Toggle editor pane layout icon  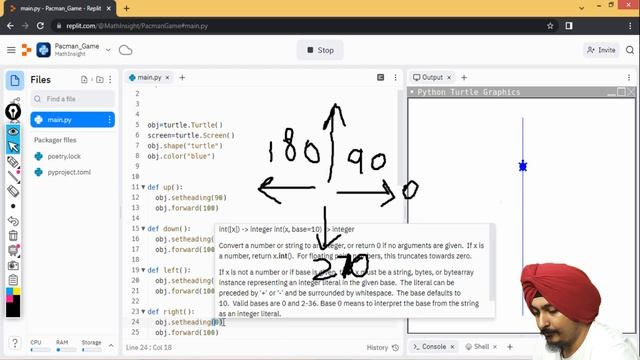(380, 77)
